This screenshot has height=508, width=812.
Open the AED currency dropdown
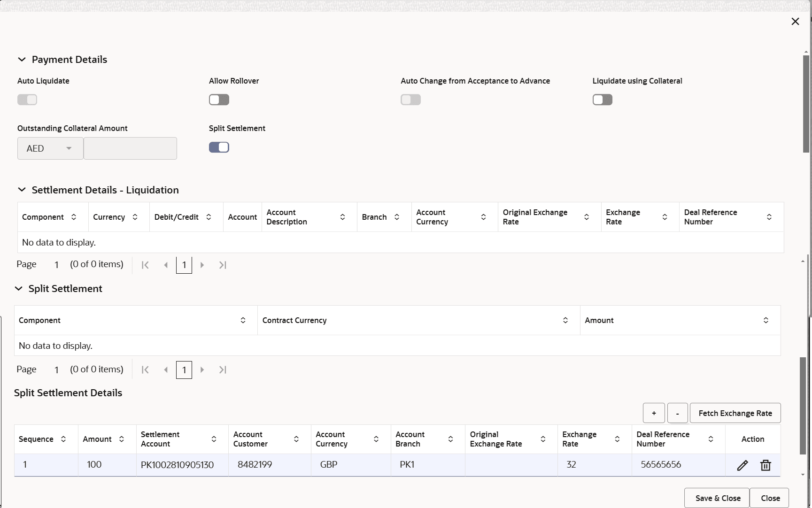coord(49,148)
